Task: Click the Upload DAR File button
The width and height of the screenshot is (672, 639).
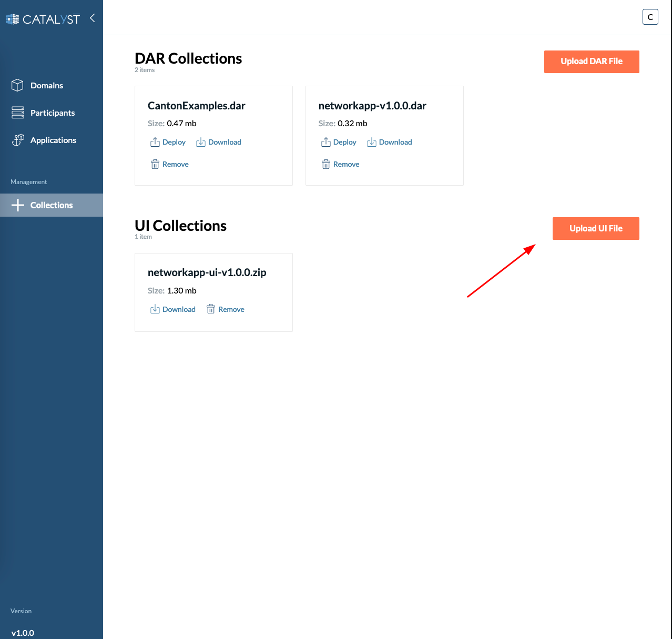Action: 591,62
